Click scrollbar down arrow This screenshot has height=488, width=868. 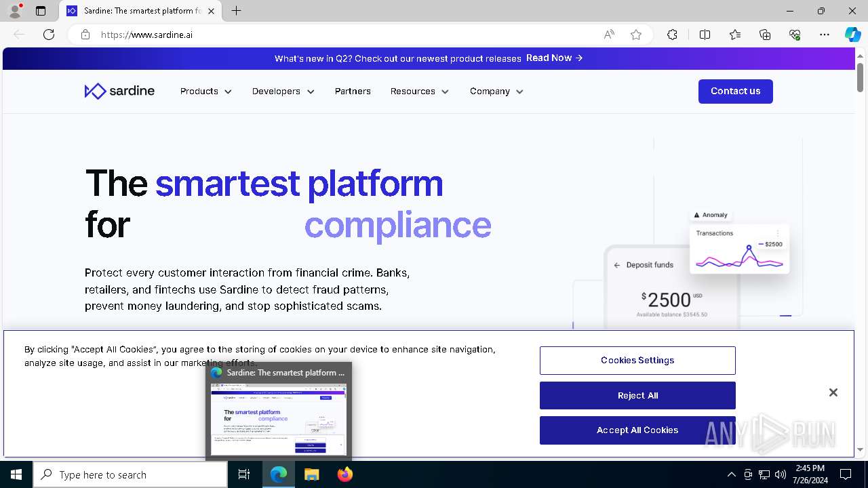coord(861,449)
